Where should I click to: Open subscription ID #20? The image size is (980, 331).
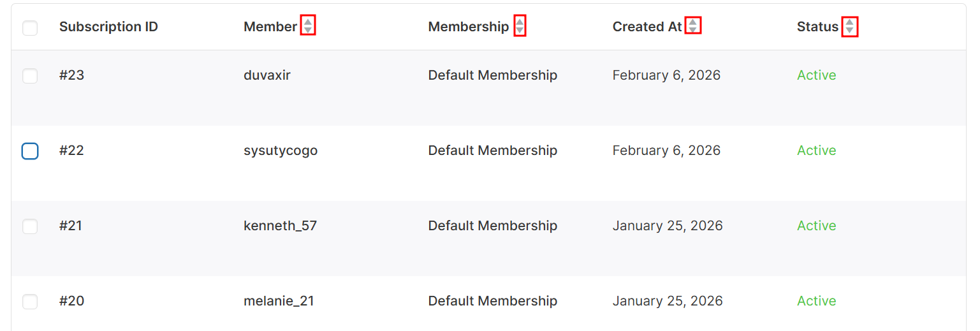coord(71,301)
